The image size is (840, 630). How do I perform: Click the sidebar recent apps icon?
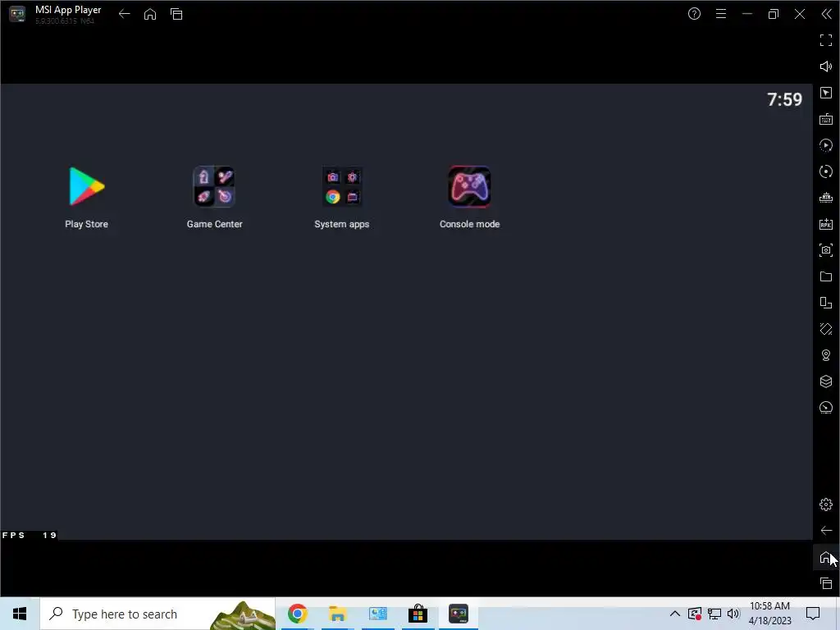826,583
